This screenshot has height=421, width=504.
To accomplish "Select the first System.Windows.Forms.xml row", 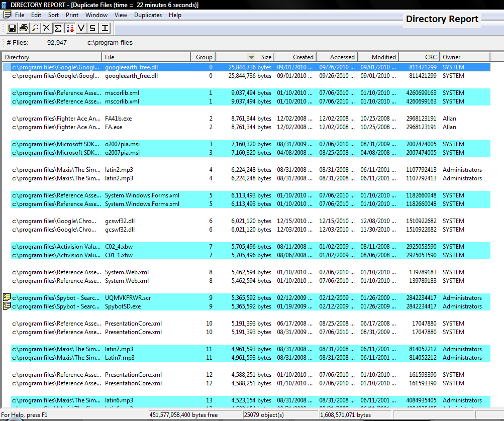I will [251, 195].
